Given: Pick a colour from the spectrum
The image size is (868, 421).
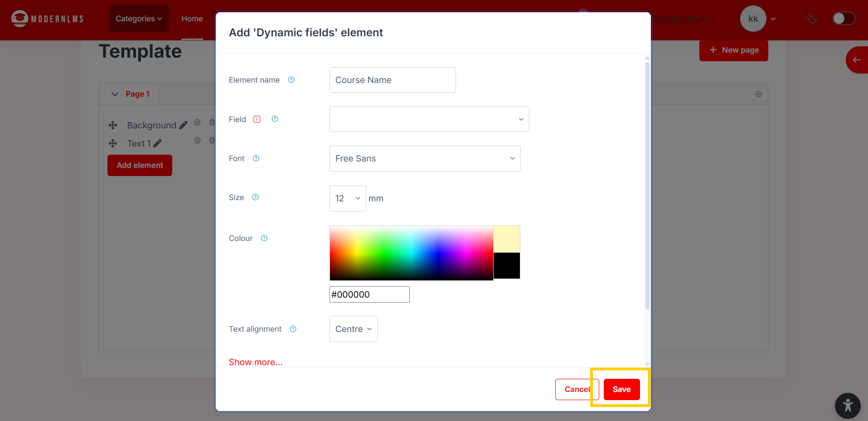Looking at the screenshot, I should (411, 253).
